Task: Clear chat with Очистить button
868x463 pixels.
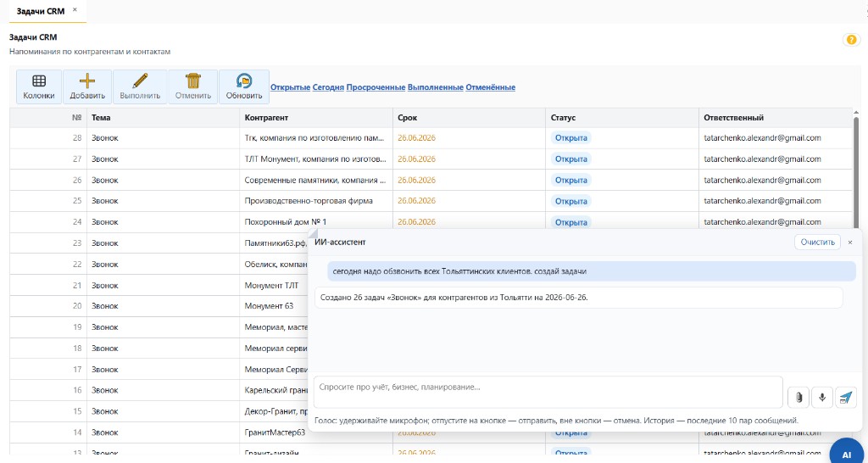Action: pyautogui.click(x=817, y=242)
